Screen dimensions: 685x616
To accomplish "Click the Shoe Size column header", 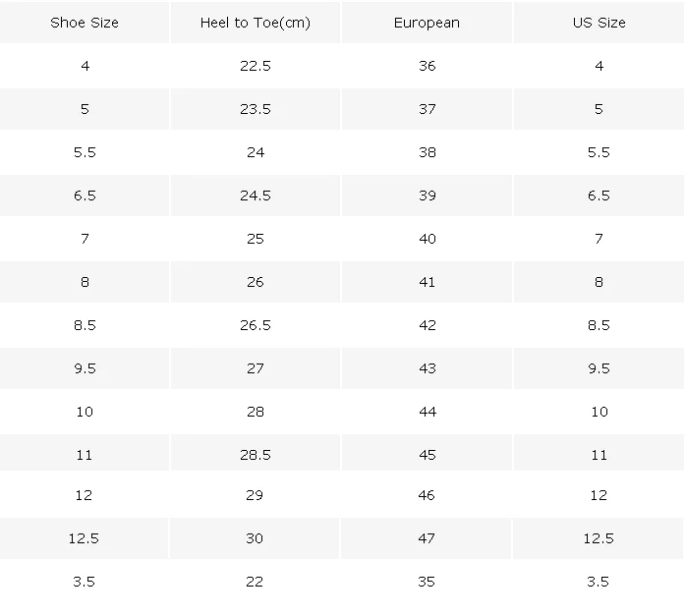I will pyautogui.click(x=85, y=23).
